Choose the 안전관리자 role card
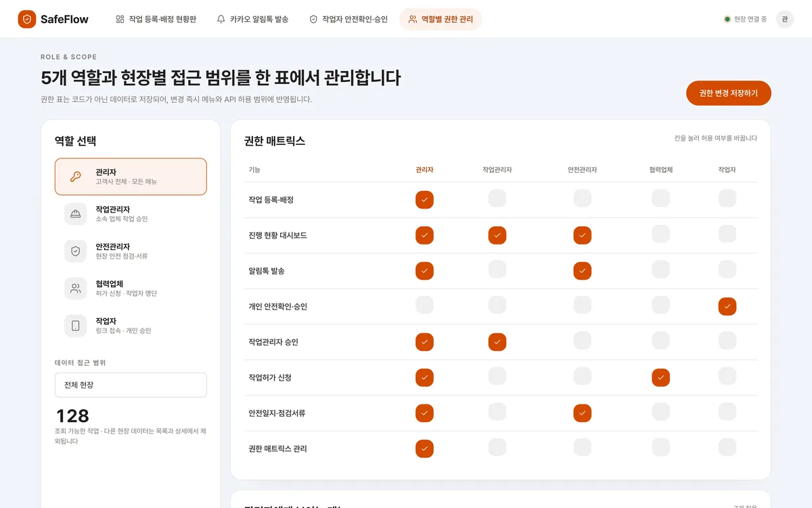Viewport: 812px width, 508px height. 131,251
